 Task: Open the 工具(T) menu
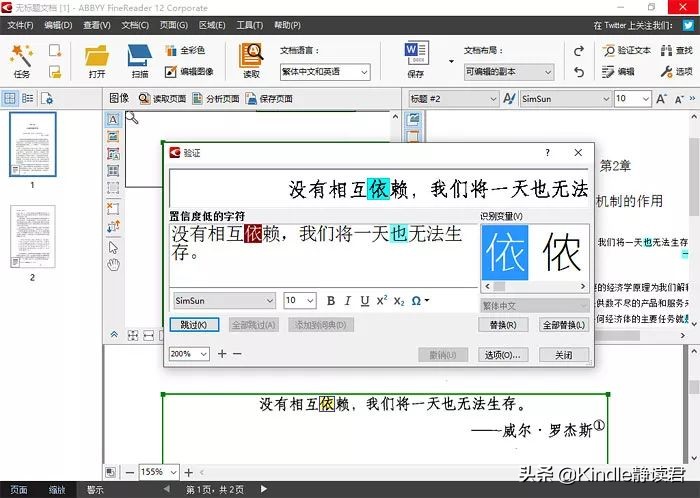pos(250,25)
